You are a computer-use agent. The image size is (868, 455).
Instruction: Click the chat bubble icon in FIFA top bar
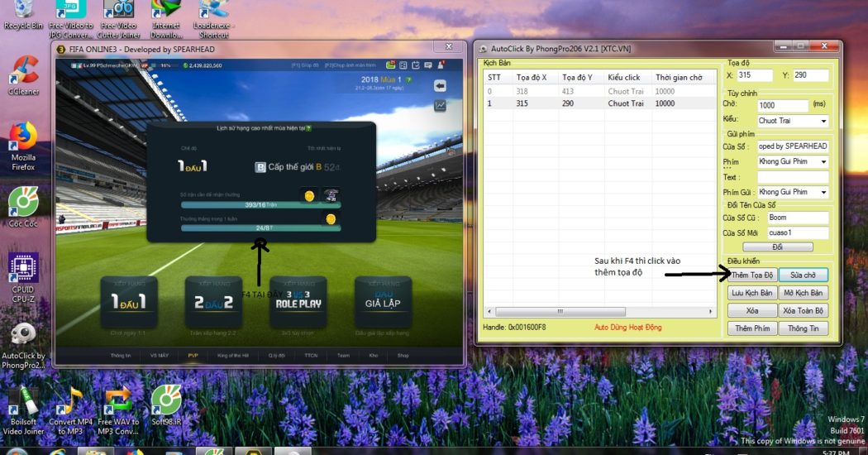[x=428, y=65]
